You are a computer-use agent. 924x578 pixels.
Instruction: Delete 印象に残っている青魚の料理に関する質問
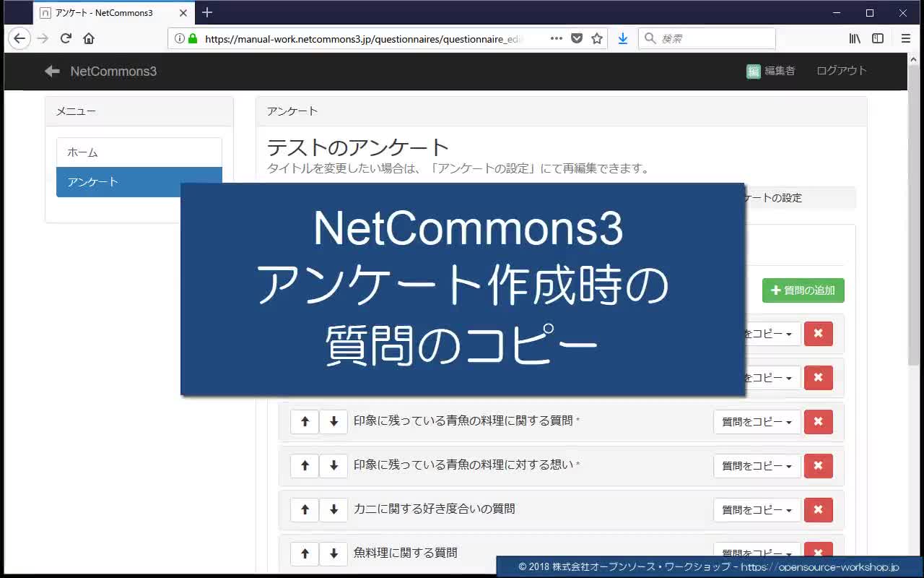(x=819, y=422)
